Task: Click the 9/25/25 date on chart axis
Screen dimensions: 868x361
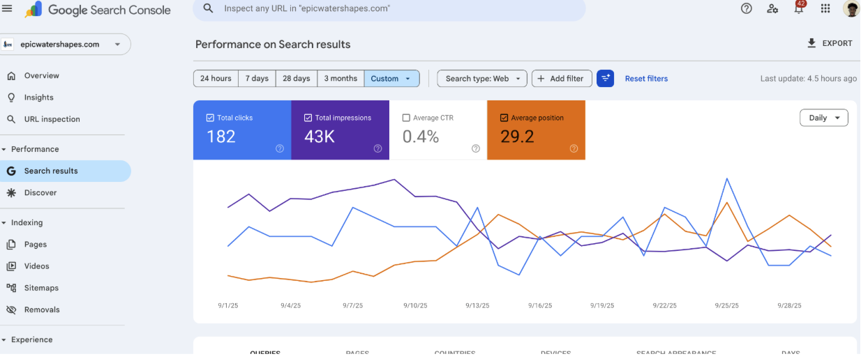Action: click(728, 306)
